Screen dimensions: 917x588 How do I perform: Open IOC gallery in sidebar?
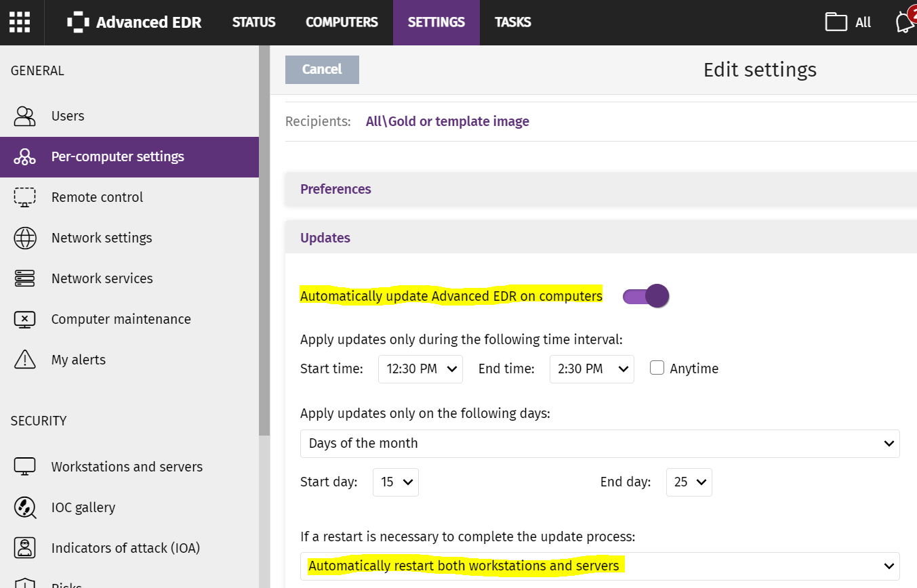click(129, 507)
